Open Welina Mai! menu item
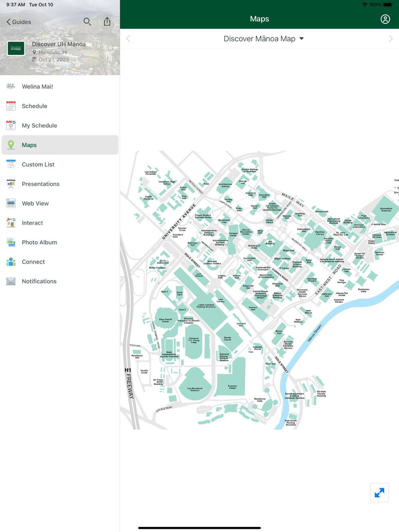 [60, 87]
